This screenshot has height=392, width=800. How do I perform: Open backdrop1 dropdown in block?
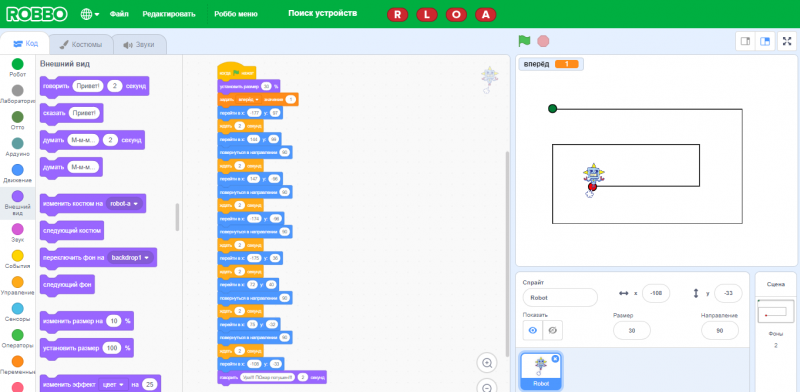tap(131, 258)
